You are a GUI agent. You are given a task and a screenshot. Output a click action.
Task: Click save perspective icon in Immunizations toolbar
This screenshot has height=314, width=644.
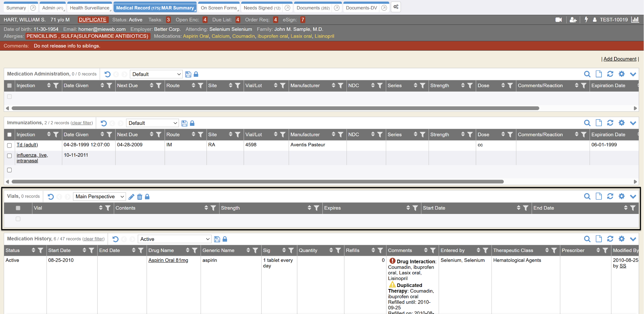[185, 123]
